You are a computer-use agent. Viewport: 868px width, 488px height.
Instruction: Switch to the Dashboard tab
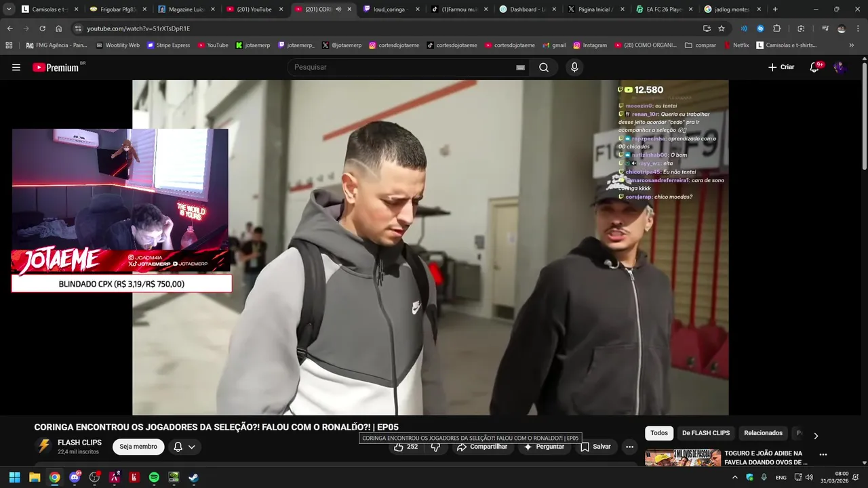point(527,9)
